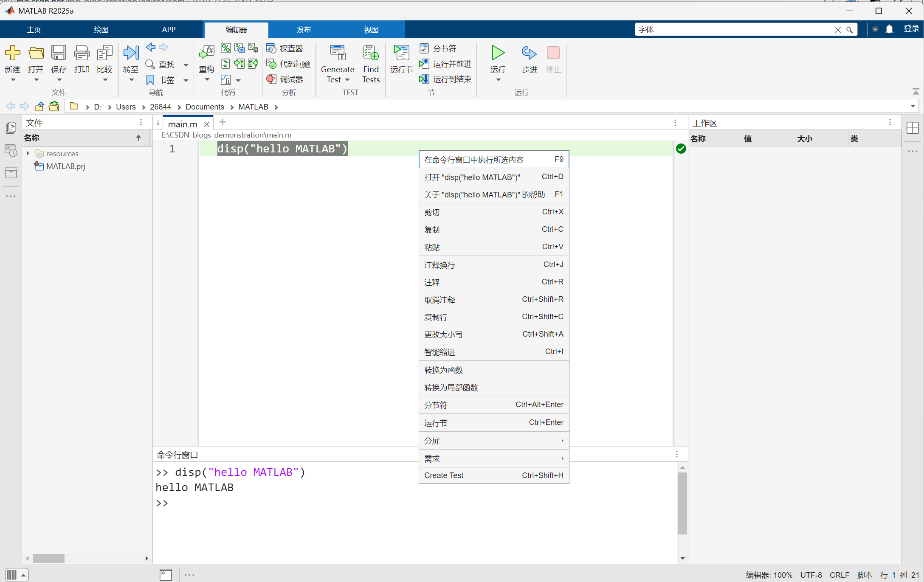Expand the address bar path dropdown

click(x=913, y=106)
